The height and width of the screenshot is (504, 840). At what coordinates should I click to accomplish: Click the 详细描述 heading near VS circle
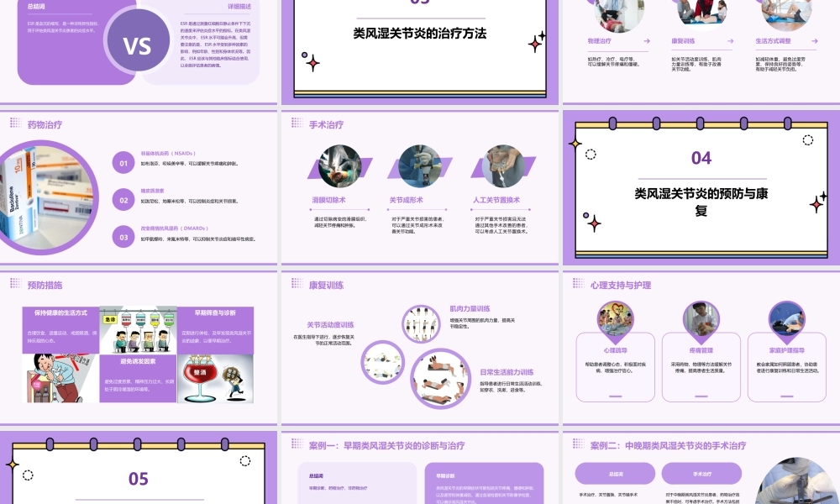coord(239,7)
